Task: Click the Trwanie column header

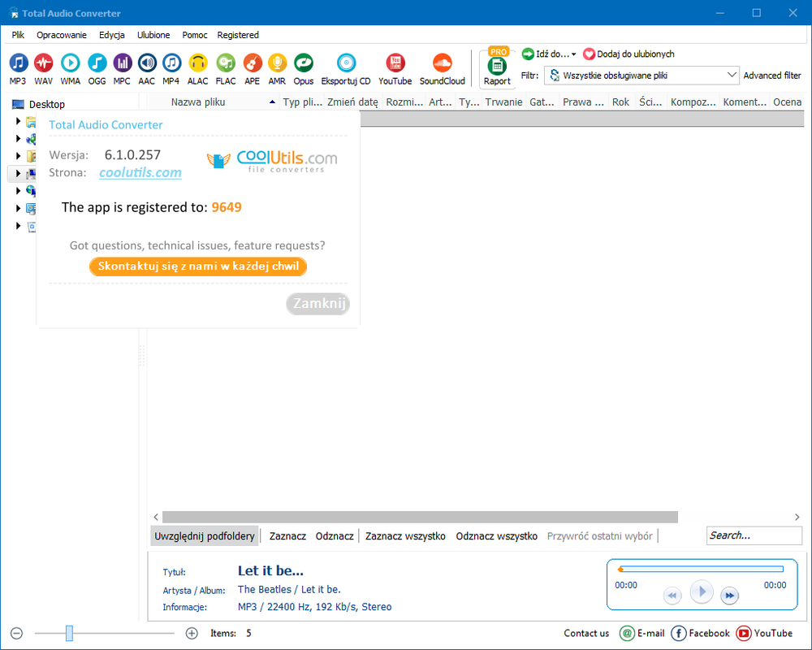Action: [x=504, y=102]
